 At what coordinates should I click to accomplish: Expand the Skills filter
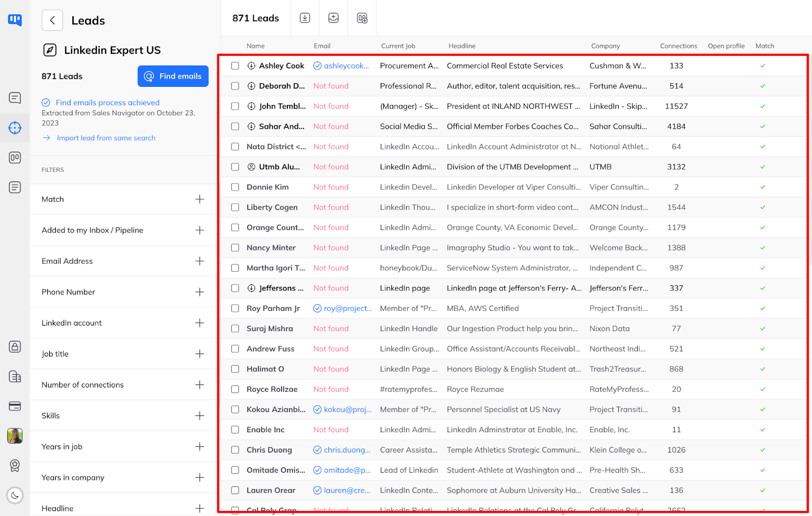click(200, 416)
